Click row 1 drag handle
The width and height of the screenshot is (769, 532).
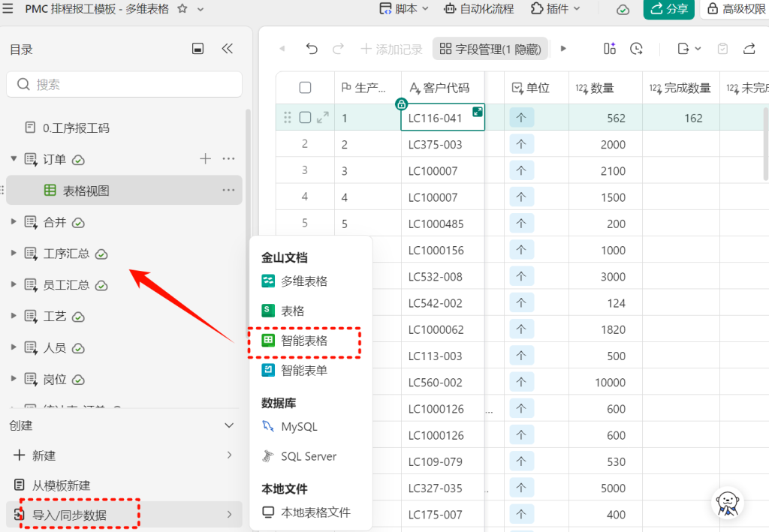pyautogui.click(x=288, y=117)
